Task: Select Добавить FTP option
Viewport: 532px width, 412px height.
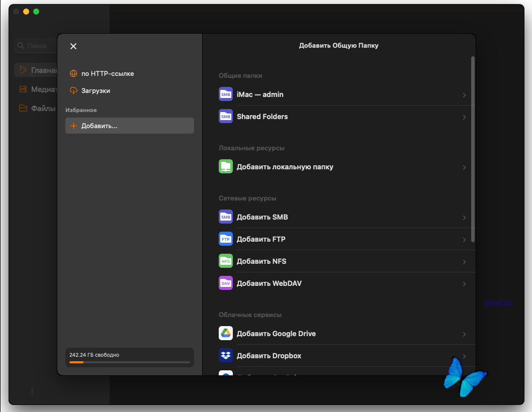Action: point(342,239)
